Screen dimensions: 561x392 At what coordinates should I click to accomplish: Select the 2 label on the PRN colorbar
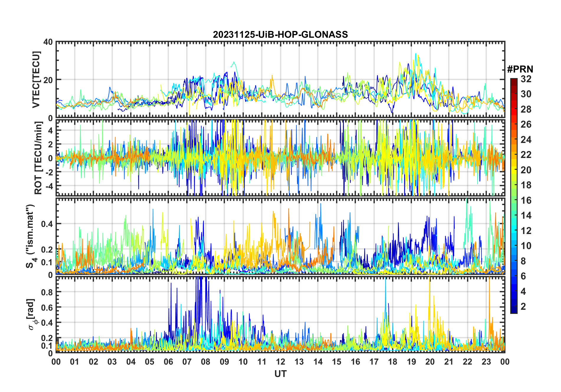pos(523,307)
